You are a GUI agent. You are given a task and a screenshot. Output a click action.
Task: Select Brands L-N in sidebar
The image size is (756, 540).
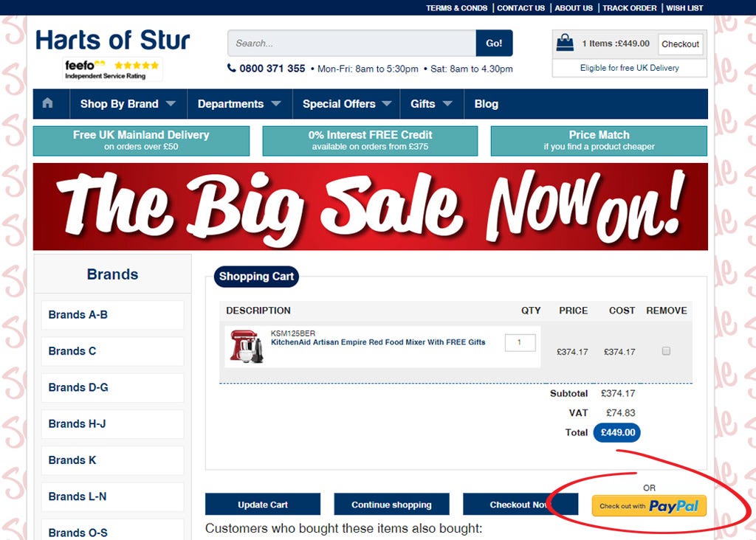tap(113, 496)
